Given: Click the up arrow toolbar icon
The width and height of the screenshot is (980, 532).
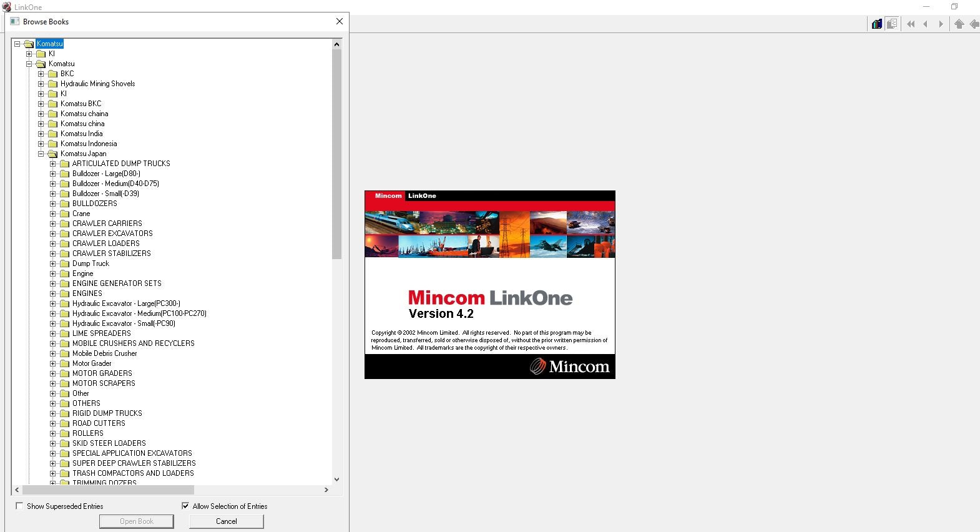Looking at the screenshot, I should pos(959,24).
